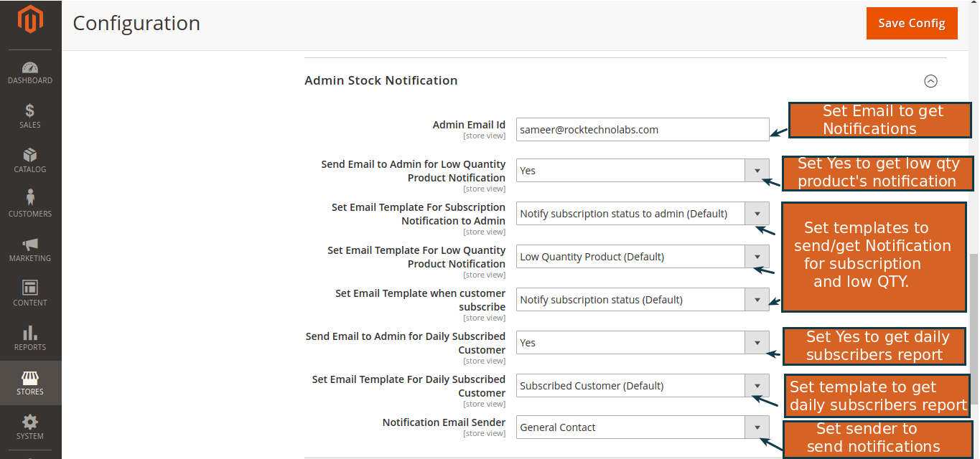Click the Save Config button
The image size is (980, 459).
(911, 23)
